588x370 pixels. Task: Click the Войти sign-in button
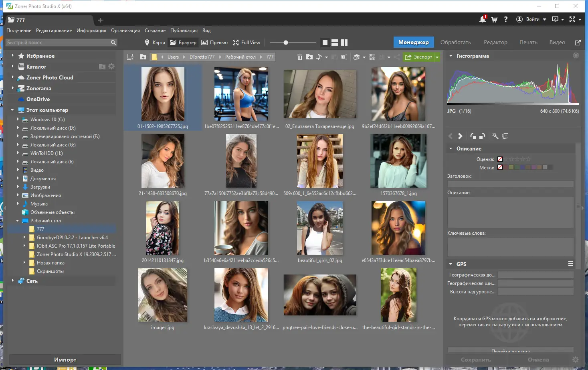[532, 19]
